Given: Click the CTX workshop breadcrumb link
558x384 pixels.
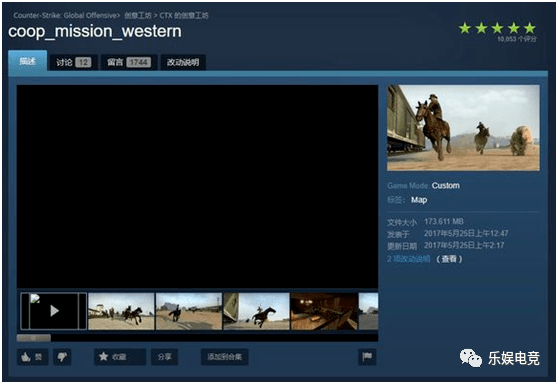Looking at the screenshot, I should click(184, 15).
